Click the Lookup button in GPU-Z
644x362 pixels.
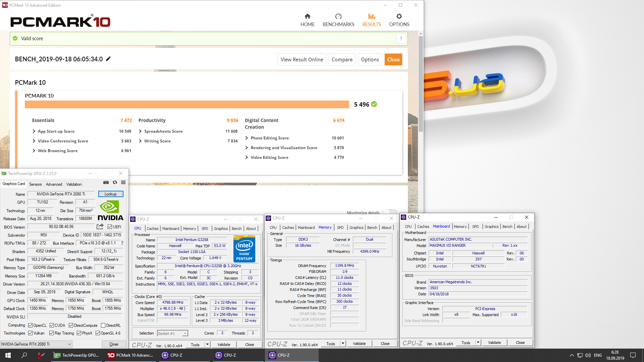point(111,194)
